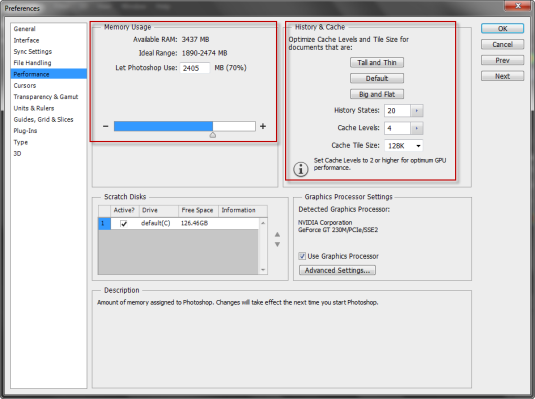Click the Prev button
The image size is (535, 399).
coord(502,60)
